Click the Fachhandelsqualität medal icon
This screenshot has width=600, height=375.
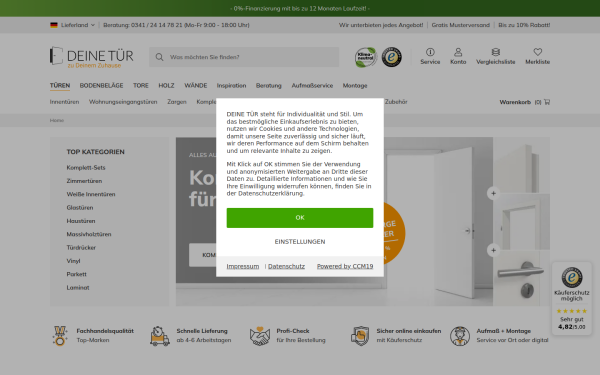[x=60, y=336]
